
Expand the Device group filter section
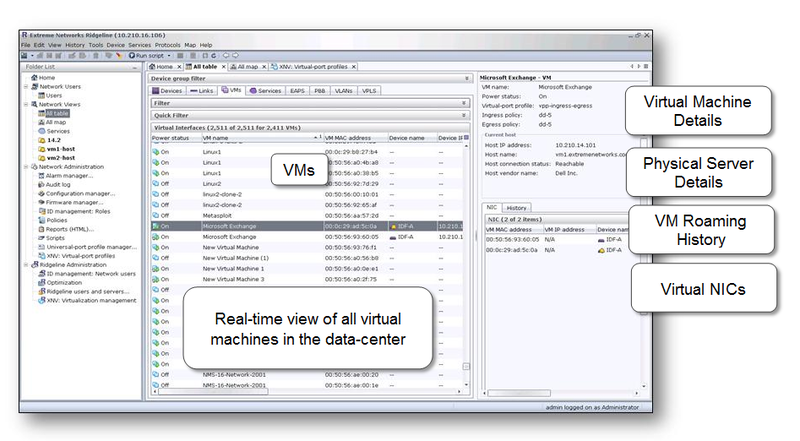pos(466,79)
